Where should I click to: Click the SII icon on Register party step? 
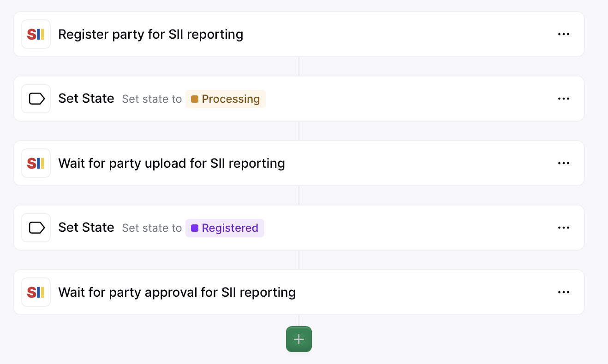(x=36, y=34)
